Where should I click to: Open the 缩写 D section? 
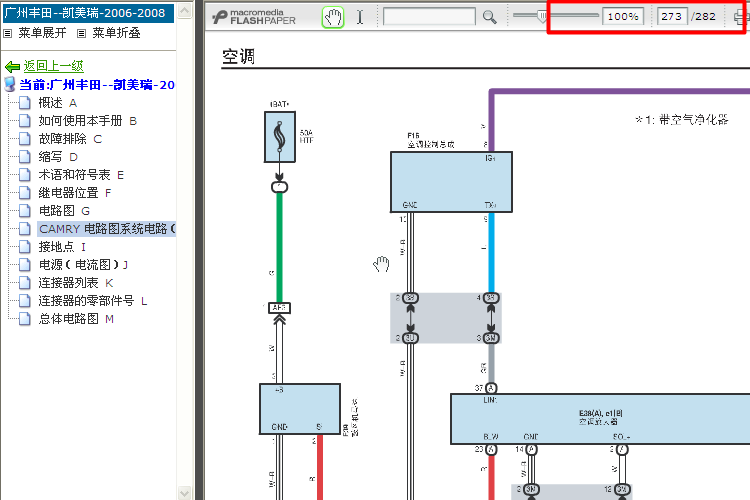[x=58, y=156]
